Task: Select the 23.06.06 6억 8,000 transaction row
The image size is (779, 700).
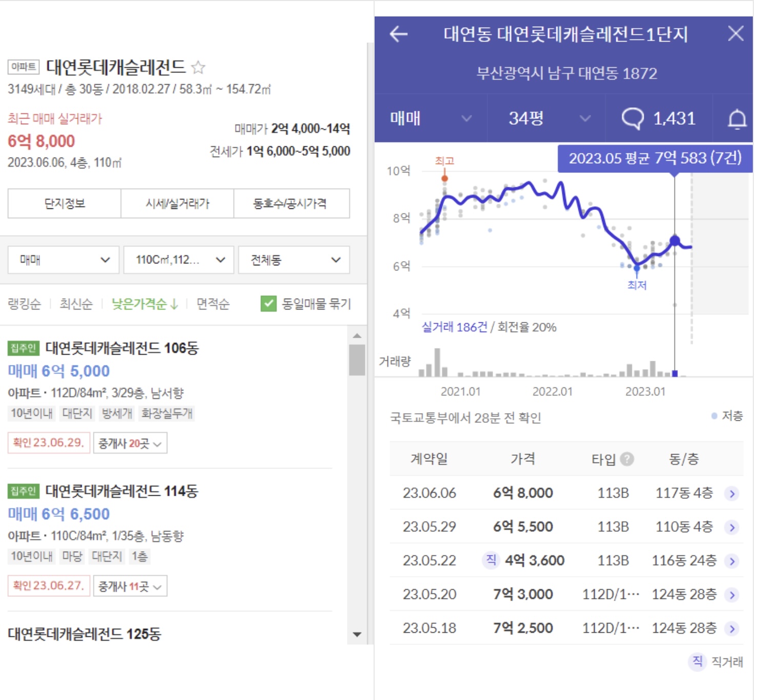Action: 567,493
